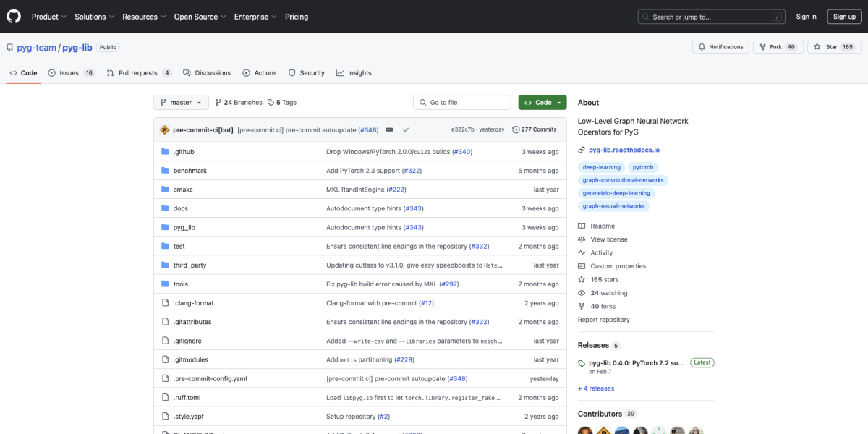Image resolution: width=868 pixels, height=434 pixels.
Task: Click the commit status checkmark icon
Action: [406, 129]
